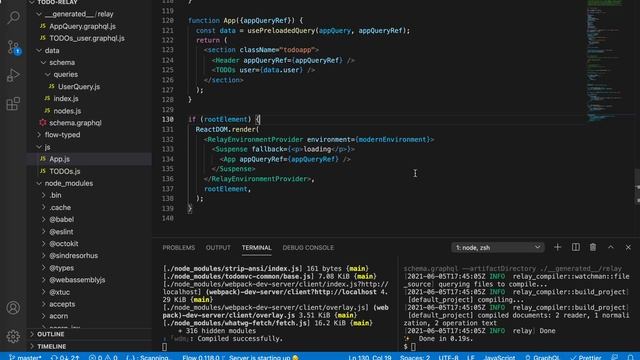Open errors and warnings count in status bar
The image size is (640, 360).
(x=103, y=357)
